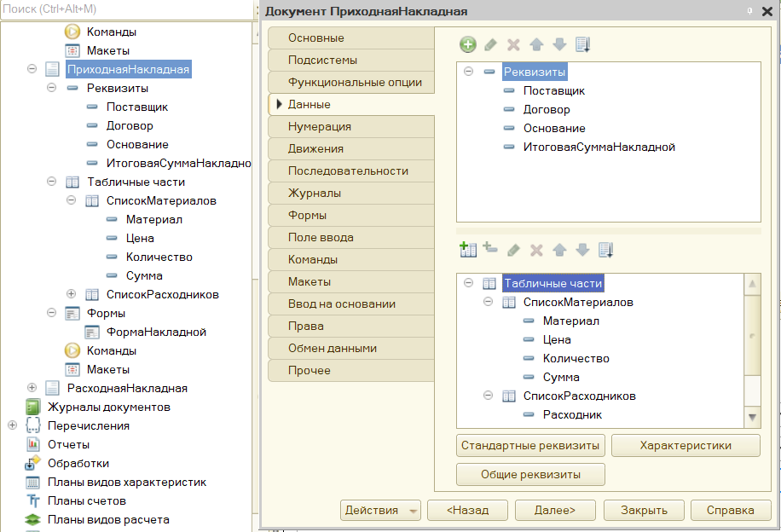Image resolution: width=781 pixels, height=532 pixels.
Task: Click pencil edit icon above Табличные части list
Action: tap(513, 250)
